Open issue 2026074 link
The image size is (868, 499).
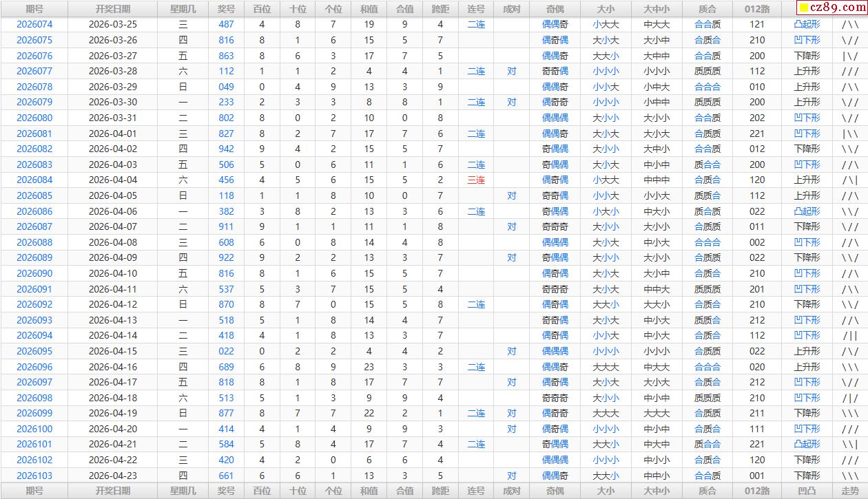(x=34, y=24)
